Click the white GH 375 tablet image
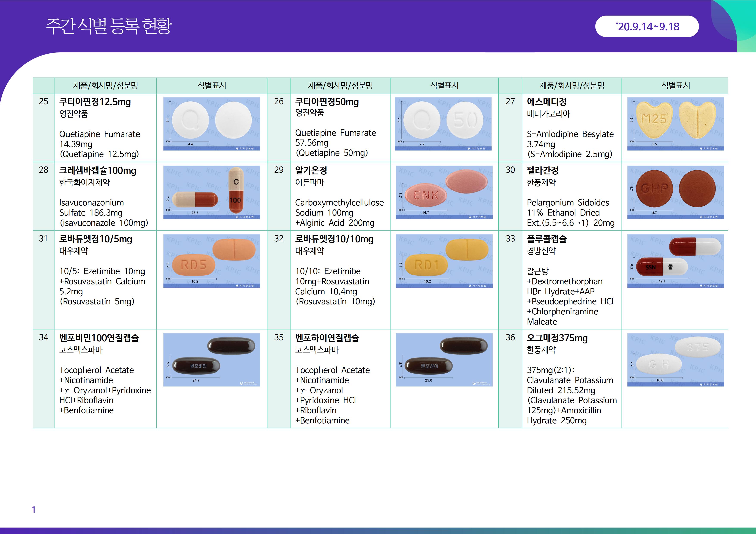 coord(675,360)
